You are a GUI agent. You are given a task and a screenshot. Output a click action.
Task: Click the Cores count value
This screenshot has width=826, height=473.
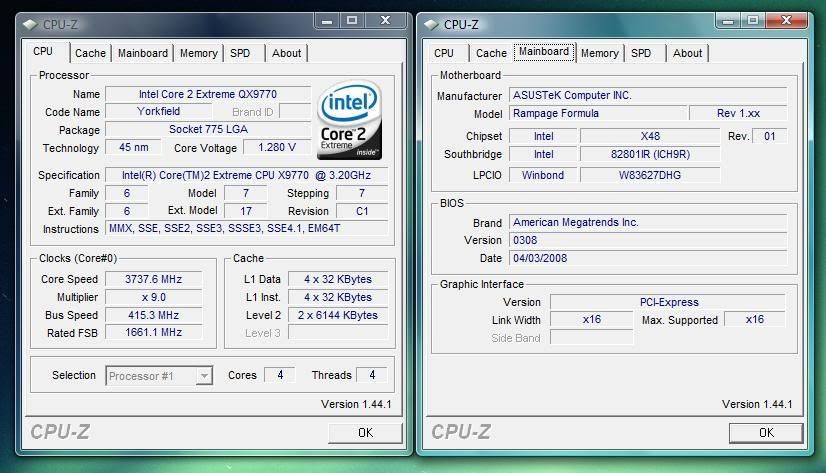280,375
